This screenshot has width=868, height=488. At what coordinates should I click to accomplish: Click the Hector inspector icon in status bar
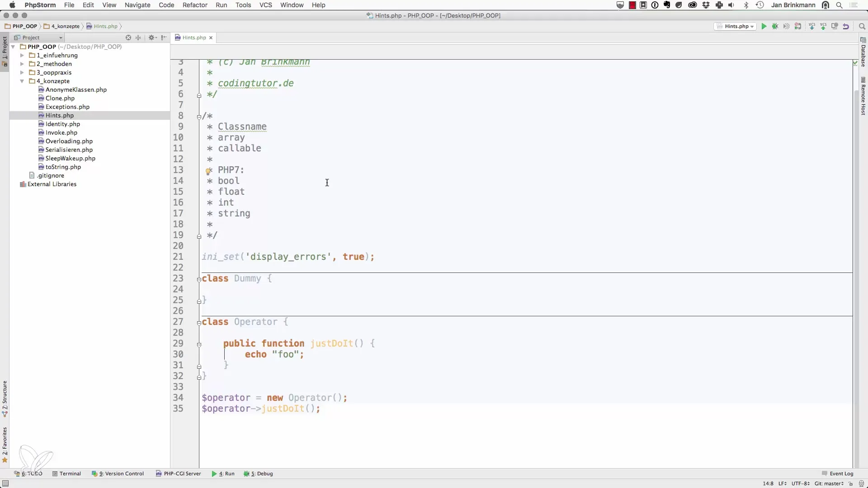tap(861, 483)
